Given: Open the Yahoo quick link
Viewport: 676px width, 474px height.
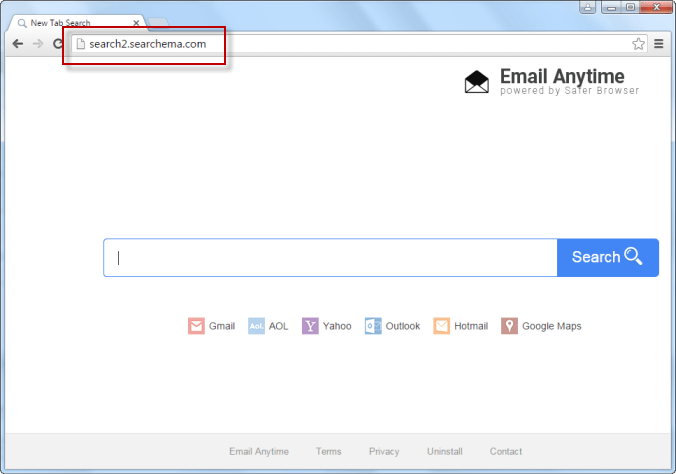Looking at the screenshot, I should 327,326.
